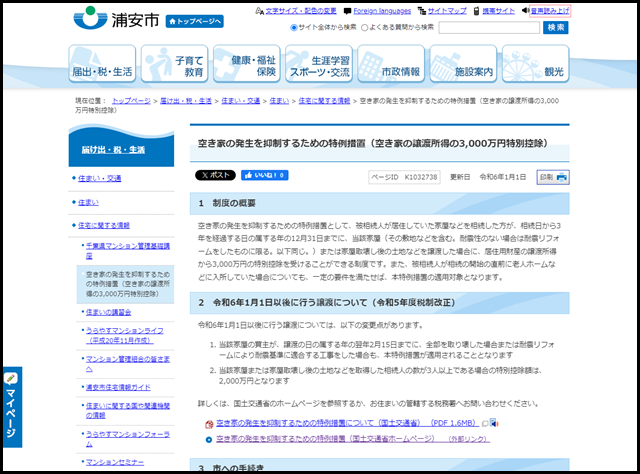Click 住まい・交通 breadcrumb link

240,101
